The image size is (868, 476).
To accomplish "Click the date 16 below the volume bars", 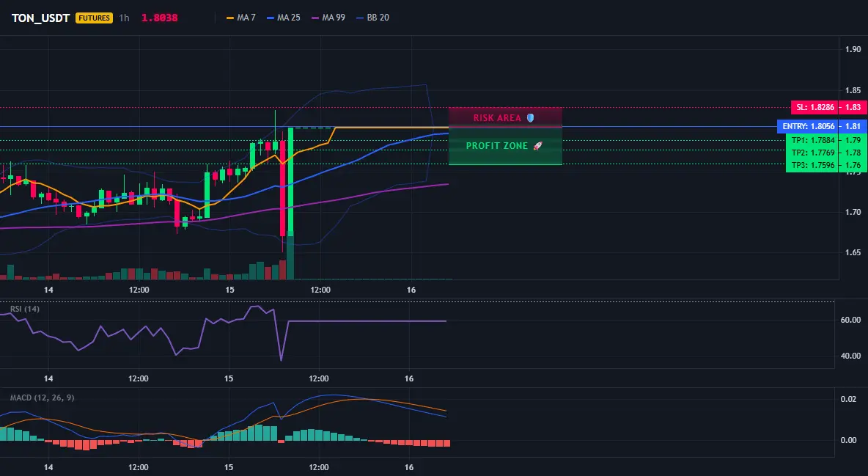I will point(411,290).
